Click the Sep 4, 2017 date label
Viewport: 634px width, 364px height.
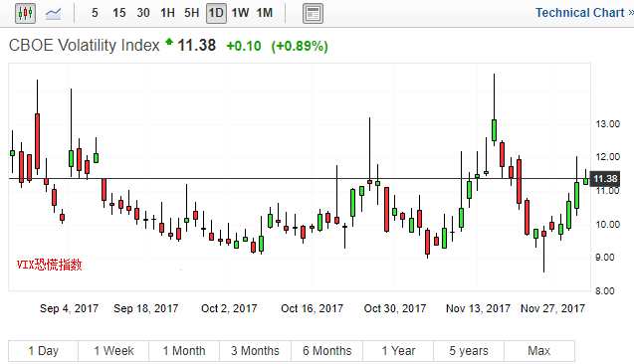pyautogui.click(x=69, y=308)
